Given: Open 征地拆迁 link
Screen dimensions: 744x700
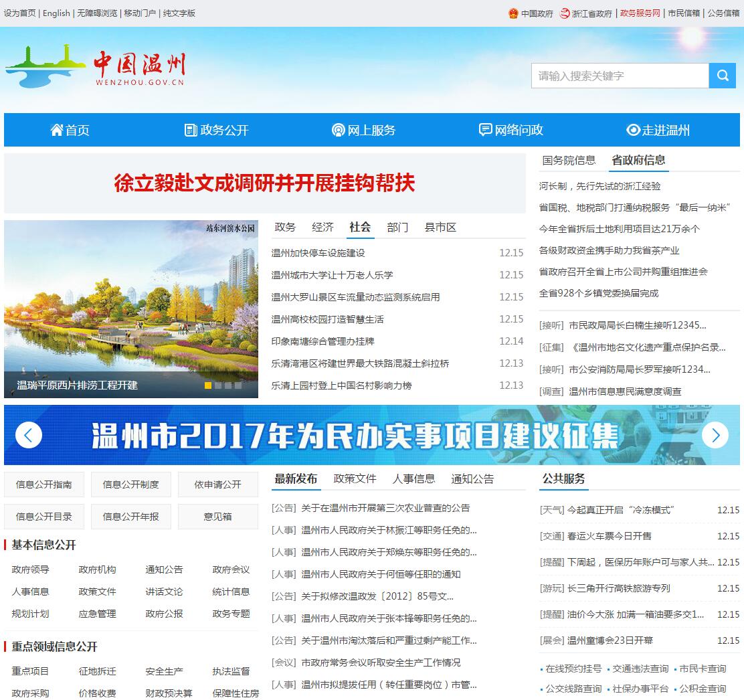Looking at the screenshot, I should [97, 671].
